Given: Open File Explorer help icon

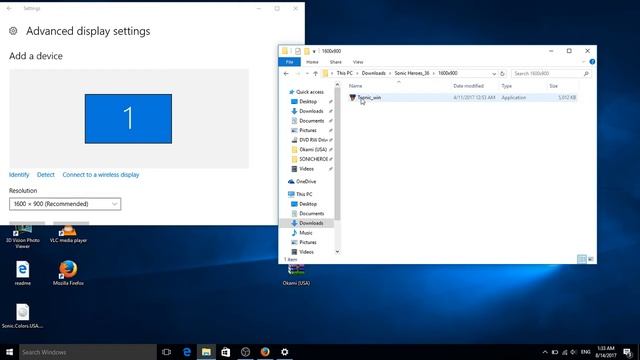Looking at the screenshot, I should 592,62.
